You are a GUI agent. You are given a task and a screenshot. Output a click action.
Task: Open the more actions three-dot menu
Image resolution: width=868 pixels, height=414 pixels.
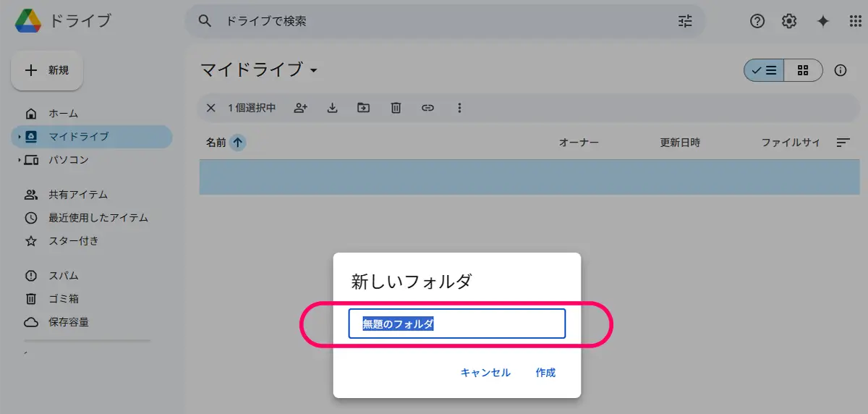[x=459, y=108]
